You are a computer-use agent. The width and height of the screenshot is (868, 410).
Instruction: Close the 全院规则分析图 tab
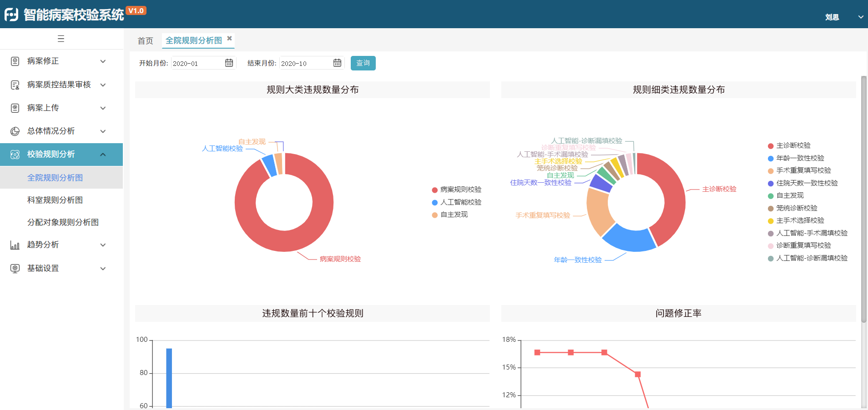(230, 38)
